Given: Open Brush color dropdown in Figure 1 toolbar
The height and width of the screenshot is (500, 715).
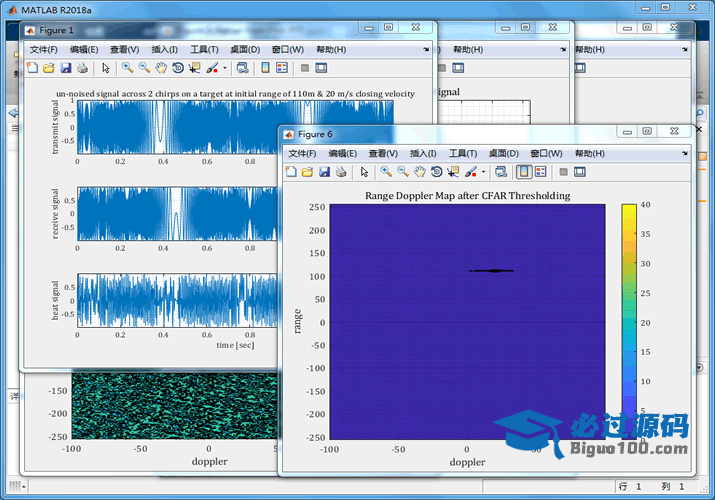Looking at the screenshot, I should tap(225, 68).
